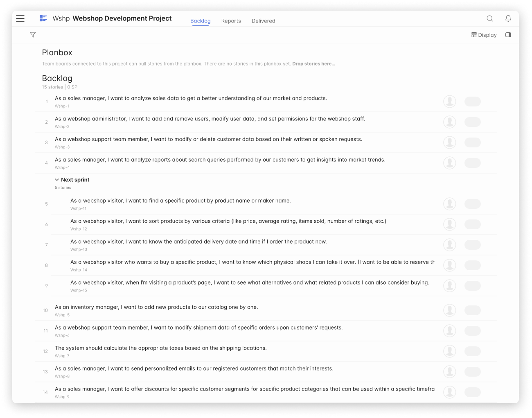The image size is (532, 418).
Task: Open story about analyzing sales data
Action: 191,99
